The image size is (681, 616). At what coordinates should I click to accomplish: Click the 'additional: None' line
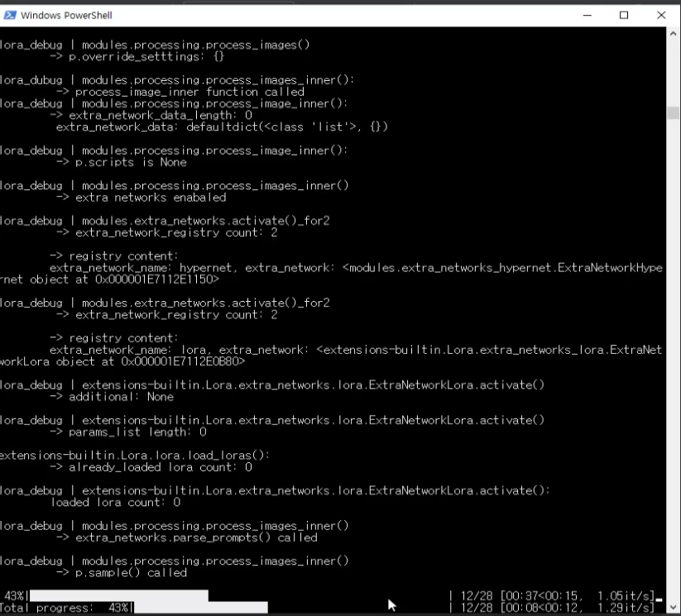[x=112, y=397]
